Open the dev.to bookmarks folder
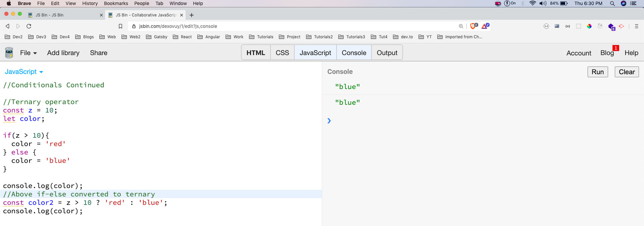Viewport: 644px width, 226px height. tap(403, 37)
